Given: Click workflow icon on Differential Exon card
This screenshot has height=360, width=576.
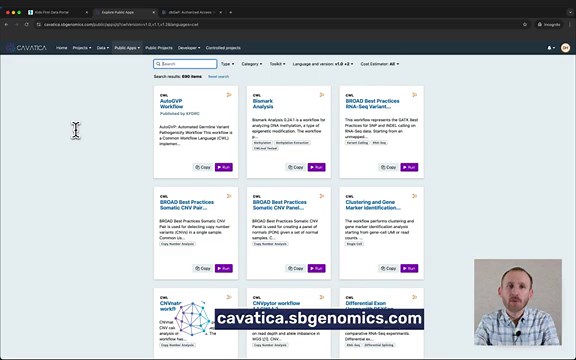Looking at the screenshot, I should click(x=415, y=297).
